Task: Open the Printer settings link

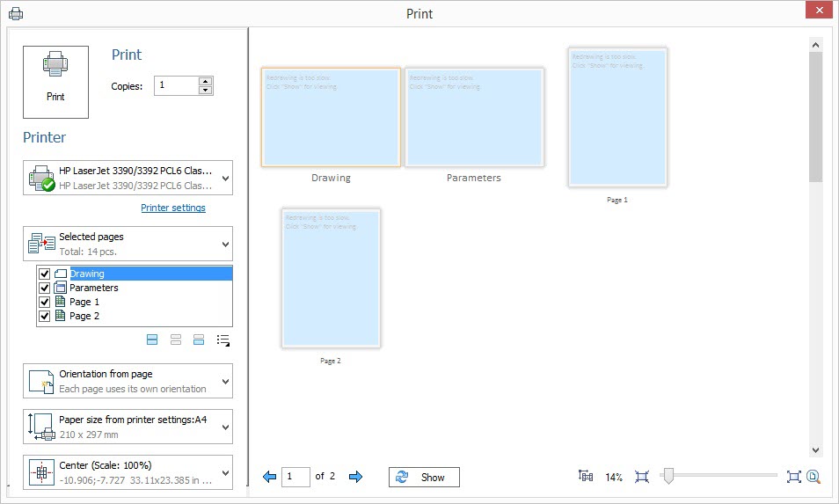Action: pos(173,208)
